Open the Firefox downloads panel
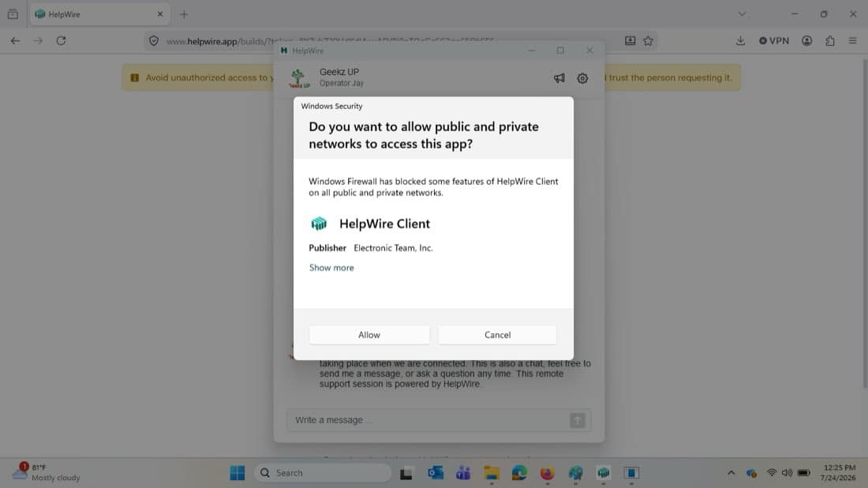868x488 pixels. coord(741,40)
